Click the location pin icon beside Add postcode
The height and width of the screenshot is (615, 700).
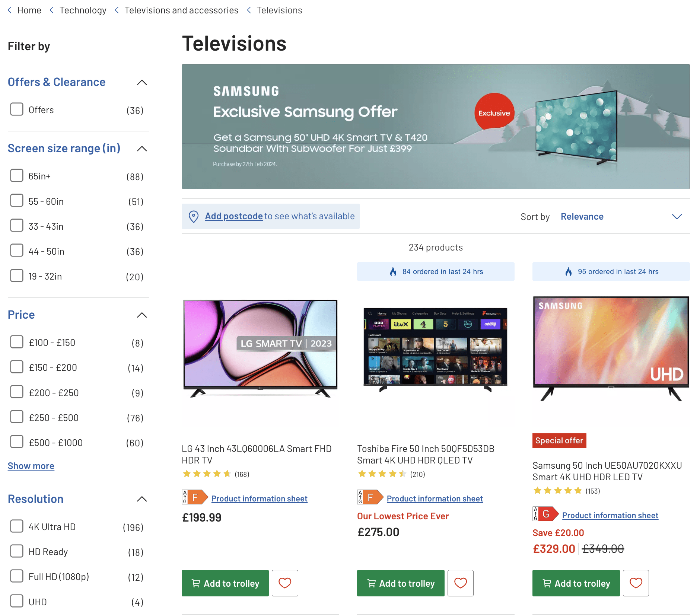coord(194,216)
